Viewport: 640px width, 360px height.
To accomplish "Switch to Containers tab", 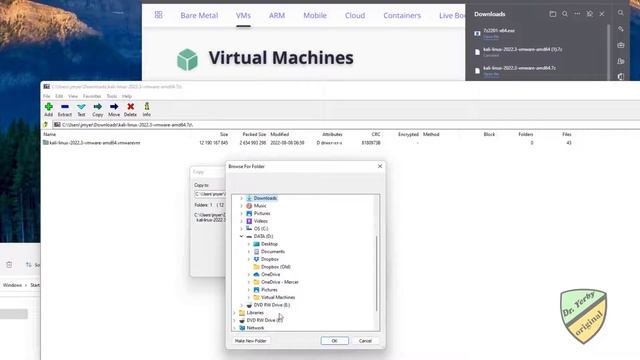I will tap(402, 16).
